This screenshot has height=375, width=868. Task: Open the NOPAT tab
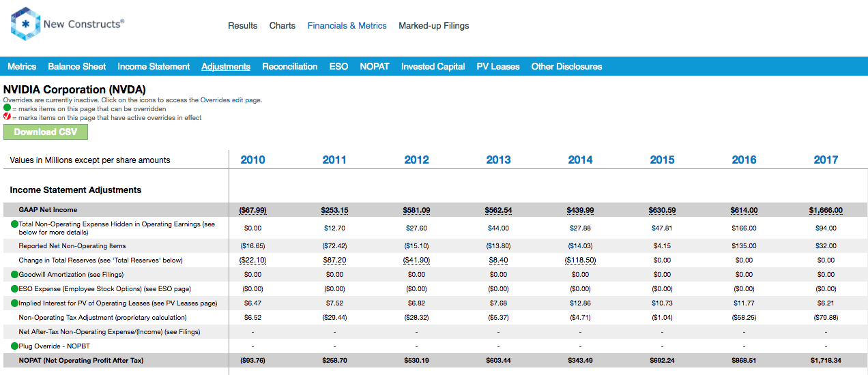[x=375, y=67]
